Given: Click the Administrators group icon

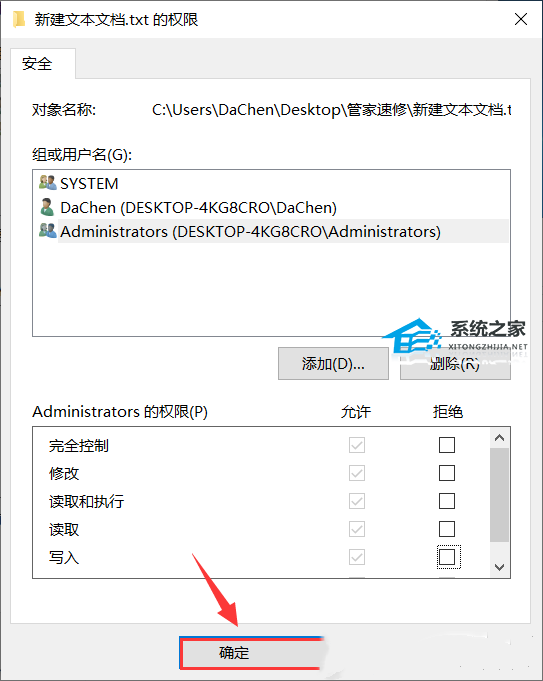Looking at the screenshot, I should [x=47, y=231].
